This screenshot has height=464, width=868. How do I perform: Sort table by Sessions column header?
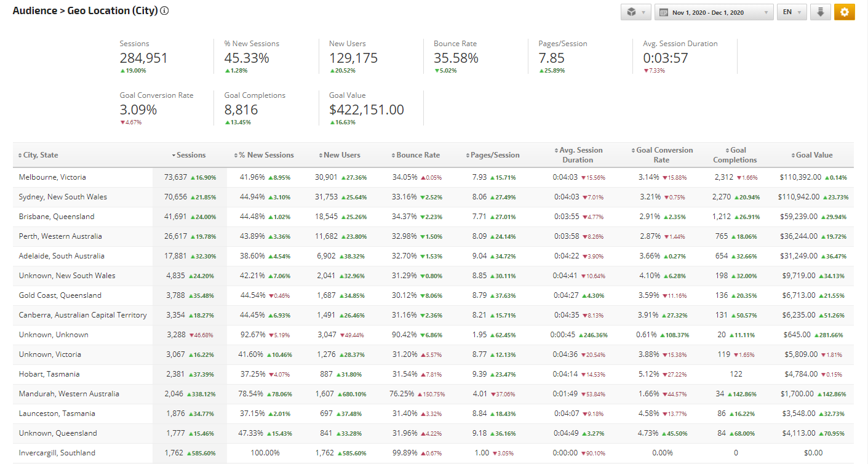point(190,155)
